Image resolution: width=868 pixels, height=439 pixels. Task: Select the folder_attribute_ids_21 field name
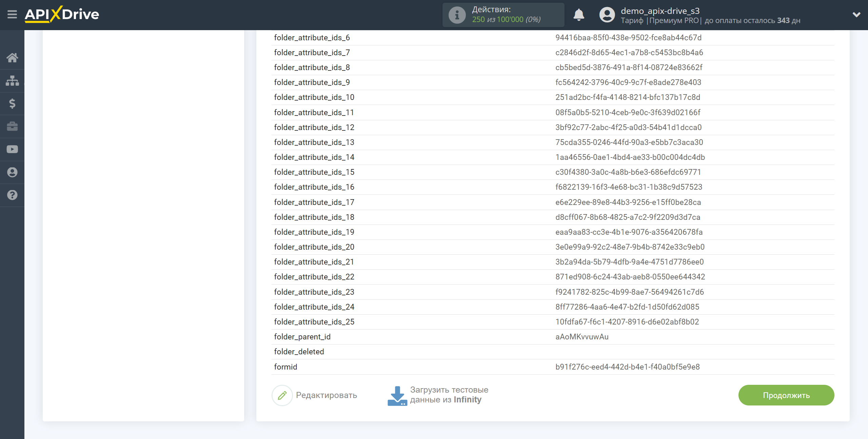314,262
